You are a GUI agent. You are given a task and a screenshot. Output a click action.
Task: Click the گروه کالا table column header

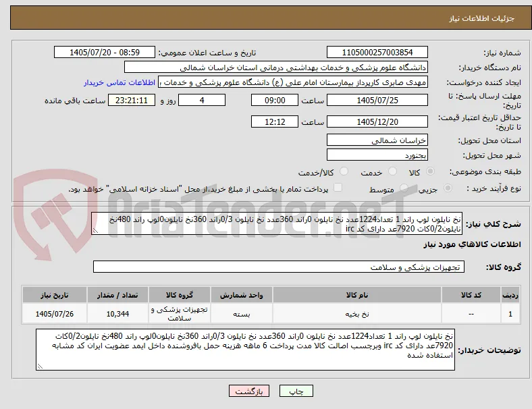click(179, 295)
